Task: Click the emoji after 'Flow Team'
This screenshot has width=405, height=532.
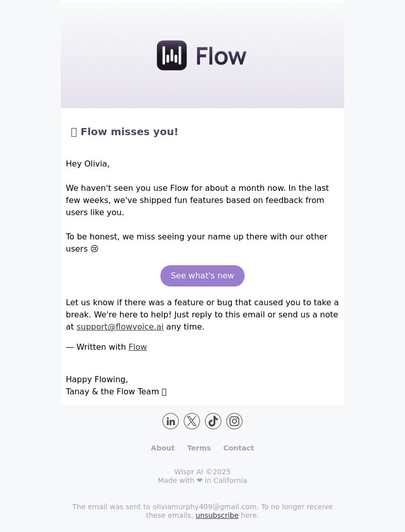Action: point(164,392)
